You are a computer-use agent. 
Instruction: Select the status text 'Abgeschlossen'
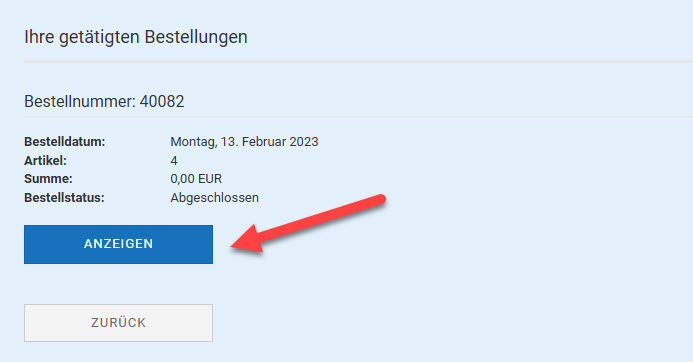(x=215, y=198)
